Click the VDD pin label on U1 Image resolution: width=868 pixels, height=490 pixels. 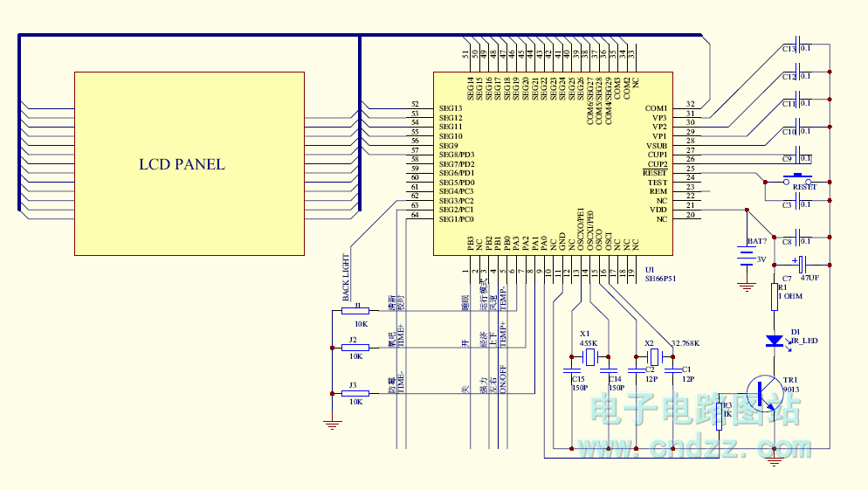(x=658, y=210)
